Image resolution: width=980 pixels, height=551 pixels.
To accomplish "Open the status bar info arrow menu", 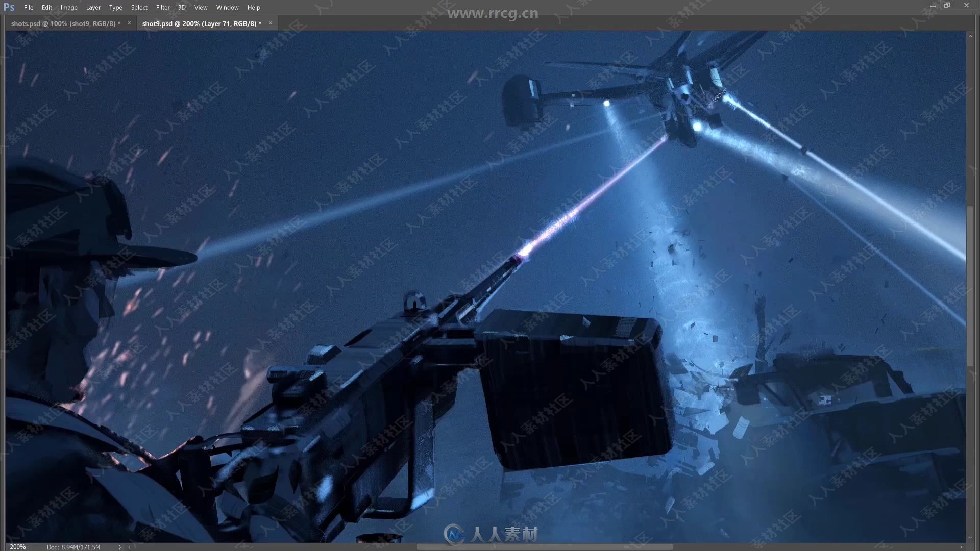I will 120,547.
